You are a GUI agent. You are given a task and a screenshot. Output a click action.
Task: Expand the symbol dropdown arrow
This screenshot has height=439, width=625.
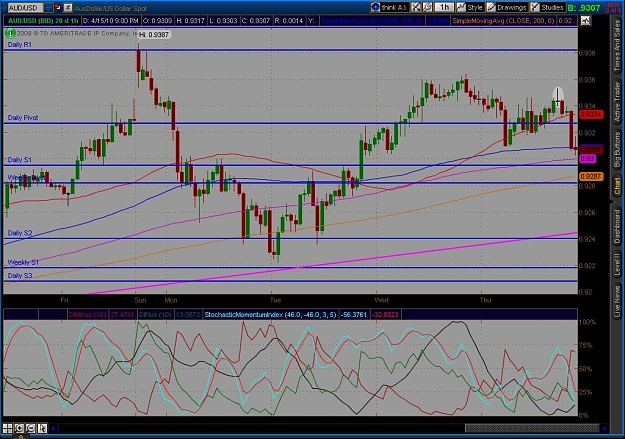(x=48, y=8)
